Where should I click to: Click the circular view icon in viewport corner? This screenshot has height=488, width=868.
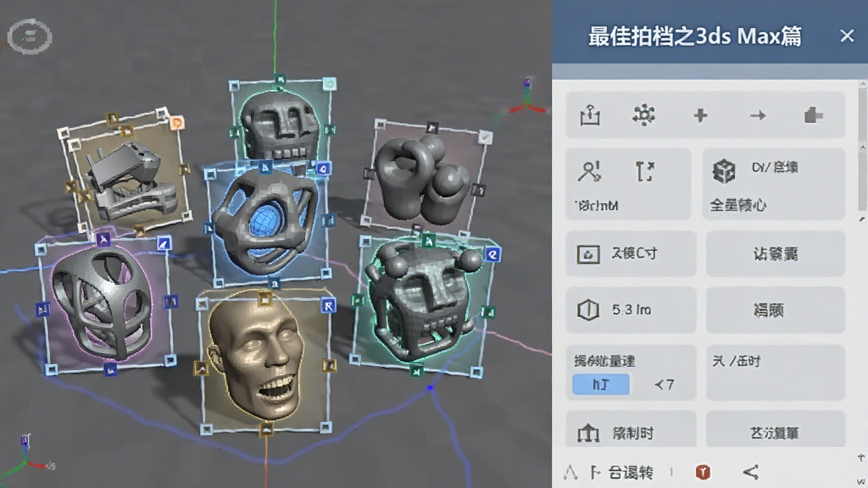(30, 36)
